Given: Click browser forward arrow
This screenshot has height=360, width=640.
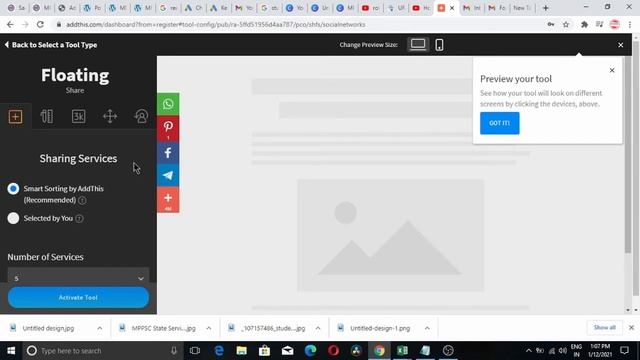Looking at the screenshot, I should [25, 24].
